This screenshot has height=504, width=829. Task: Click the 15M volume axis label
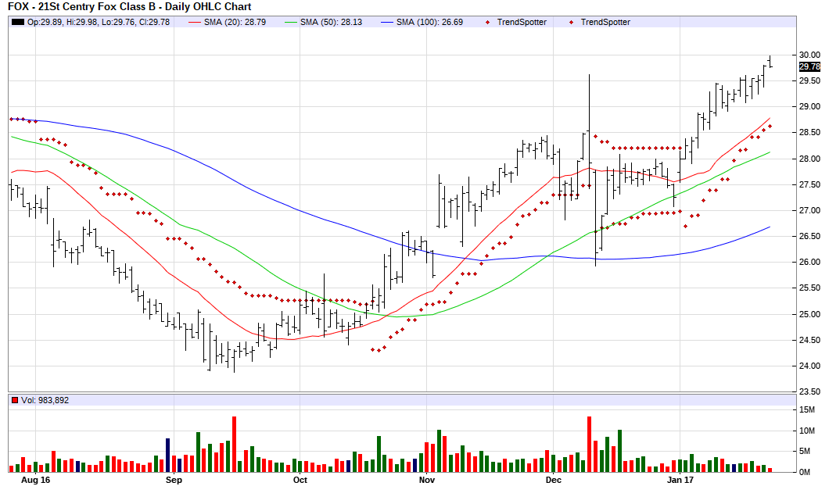tap(807, 410)
